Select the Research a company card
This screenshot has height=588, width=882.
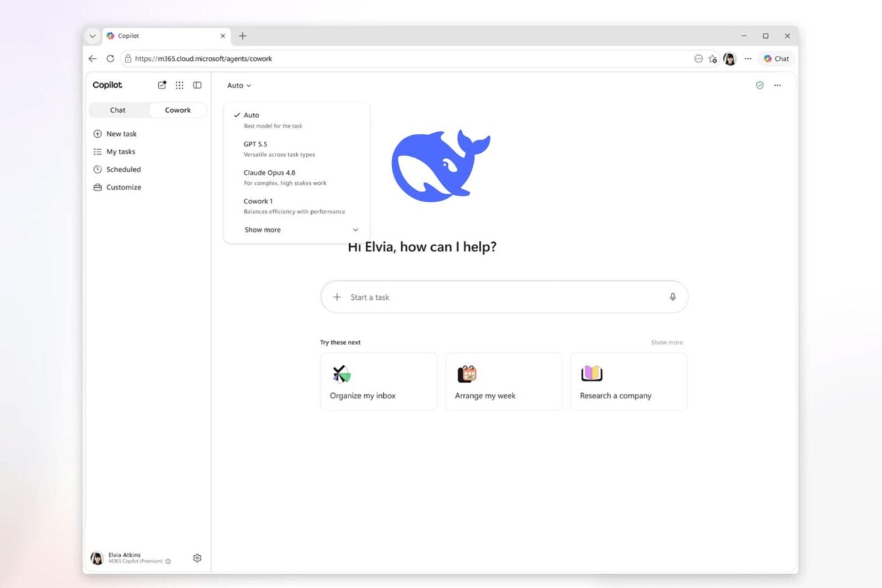tap(629, 382)
